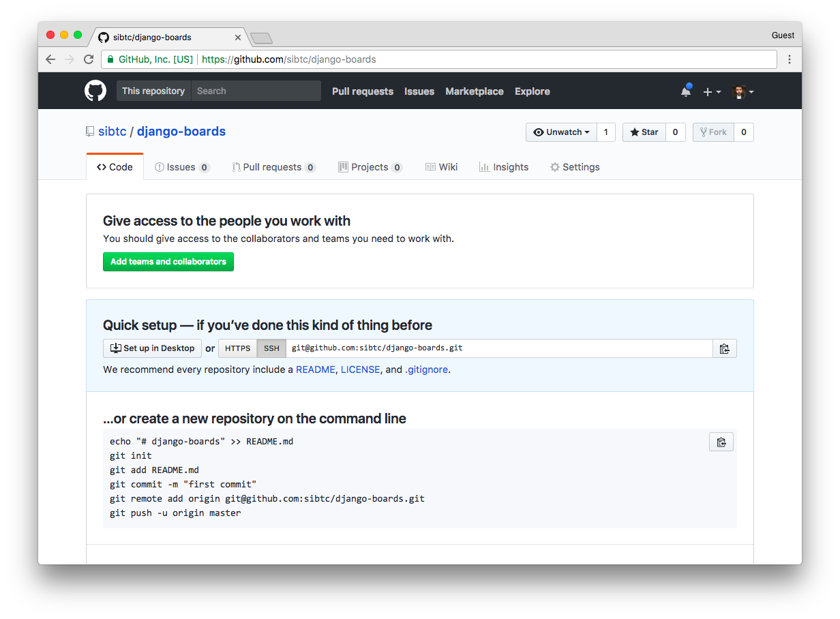This screenshot has height=619, width=840.
Task: Open repository Settings via the gear icon
Action: [x=575, y=166]
